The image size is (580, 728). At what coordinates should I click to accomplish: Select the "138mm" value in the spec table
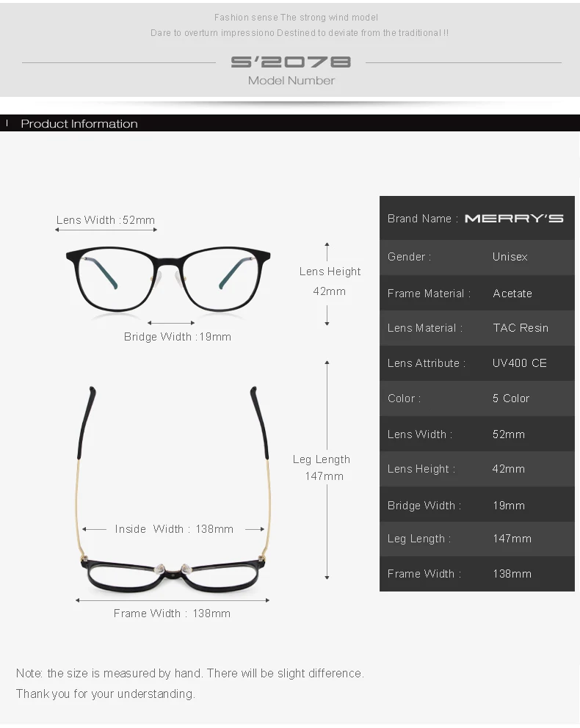(512, 574)
